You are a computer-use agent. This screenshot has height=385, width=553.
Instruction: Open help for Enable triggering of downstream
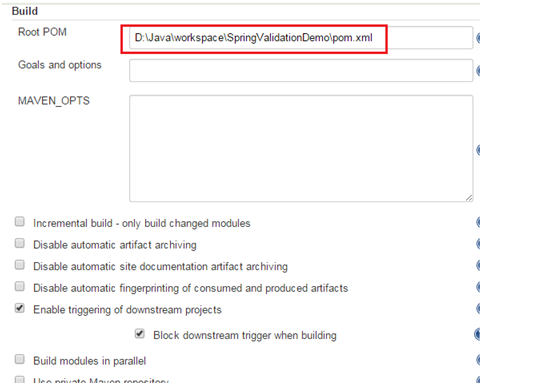coord(478,308)
